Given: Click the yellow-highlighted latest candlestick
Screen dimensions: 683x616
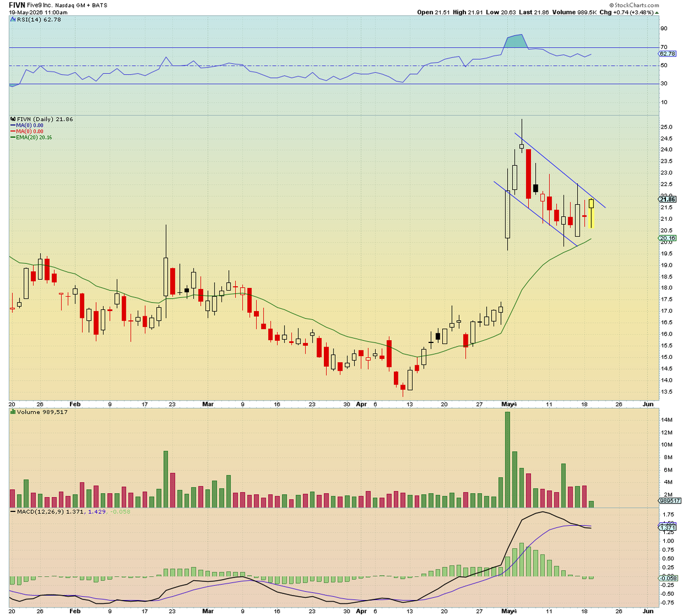Looking at the screenshot, I should [591, 213].
